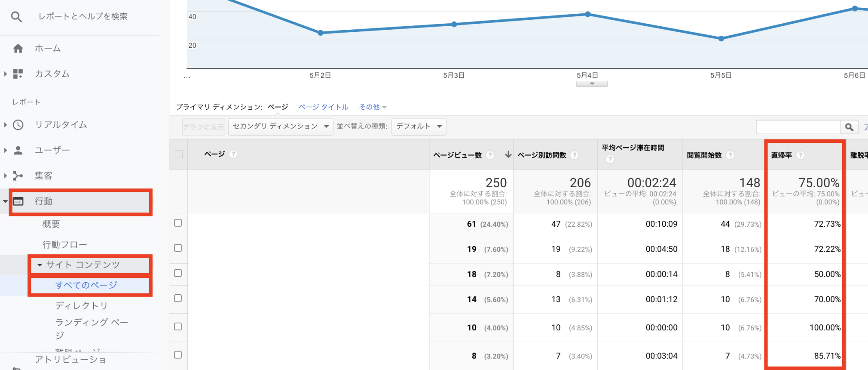
Task: Click help icon next to ページビュー数
Action: (x=490, y=155)
